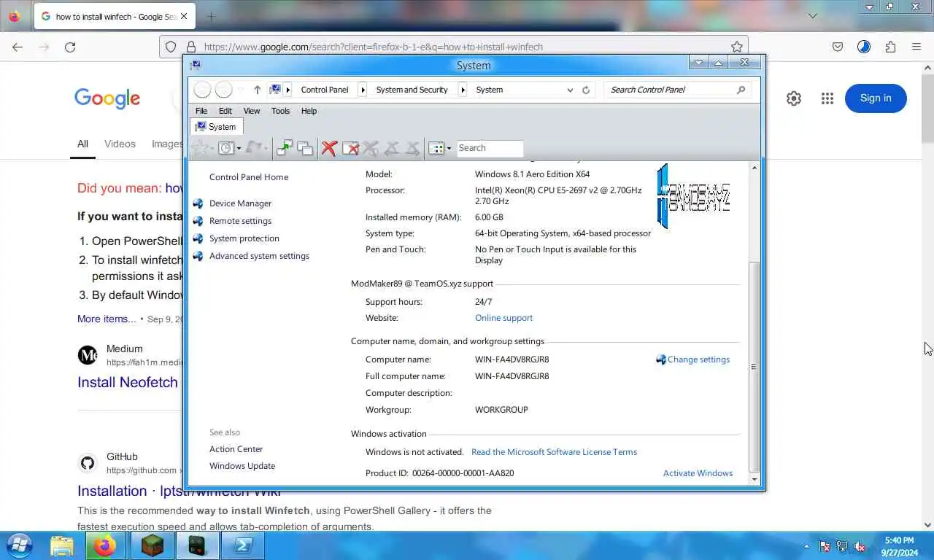Open the address bar history dropdown
The image size is (934, 560).
coord(570,90)
